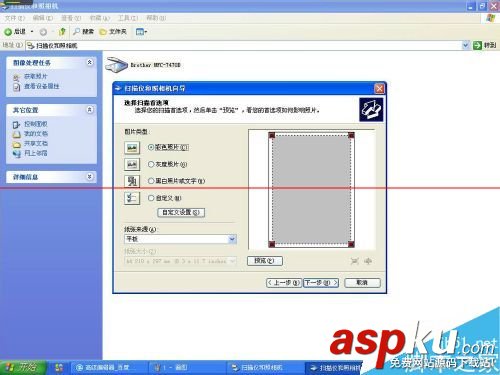Click the show entire page icon

pyautogui.click(x=368, y=261)
